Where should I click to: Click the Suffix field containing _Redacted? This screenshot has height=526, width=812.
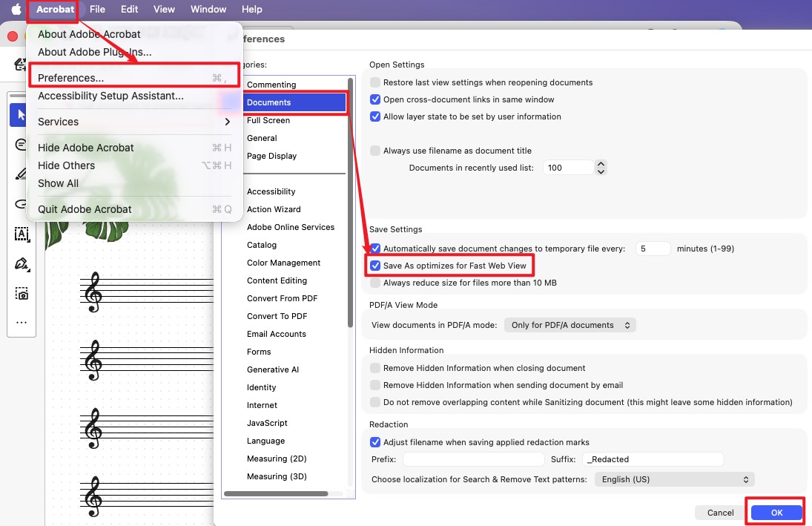pos(653,459)
